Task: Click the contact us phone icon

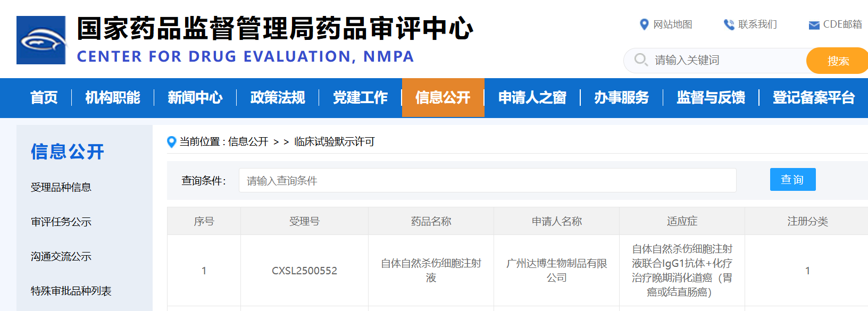Action: coord(729,24)
